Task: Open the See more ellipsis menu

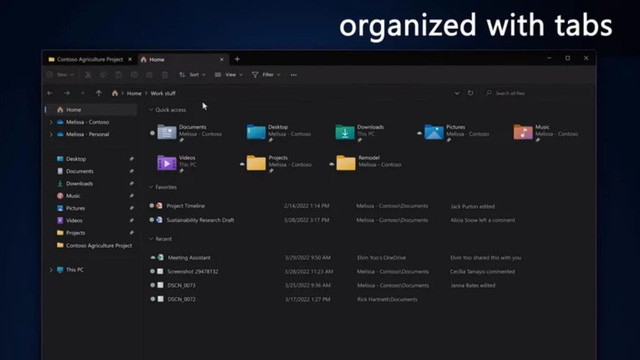Action: pyautogui.click(x=293, y=75)
